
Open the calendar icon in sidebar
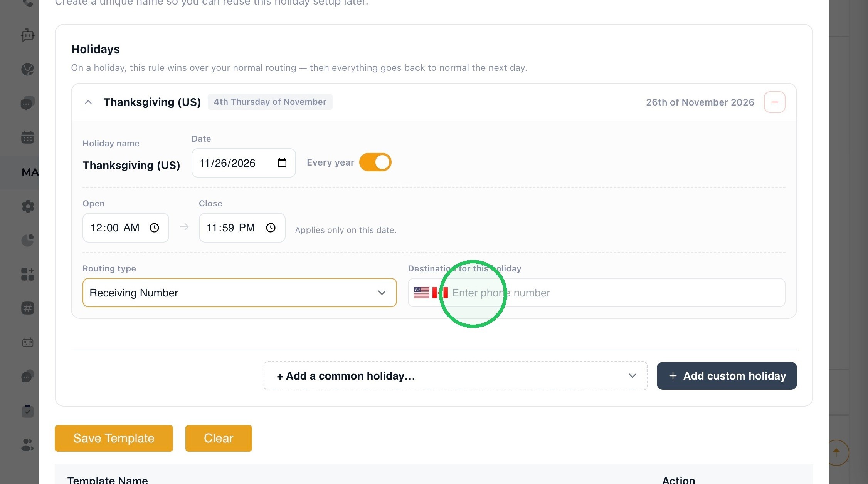pos(27,137)
